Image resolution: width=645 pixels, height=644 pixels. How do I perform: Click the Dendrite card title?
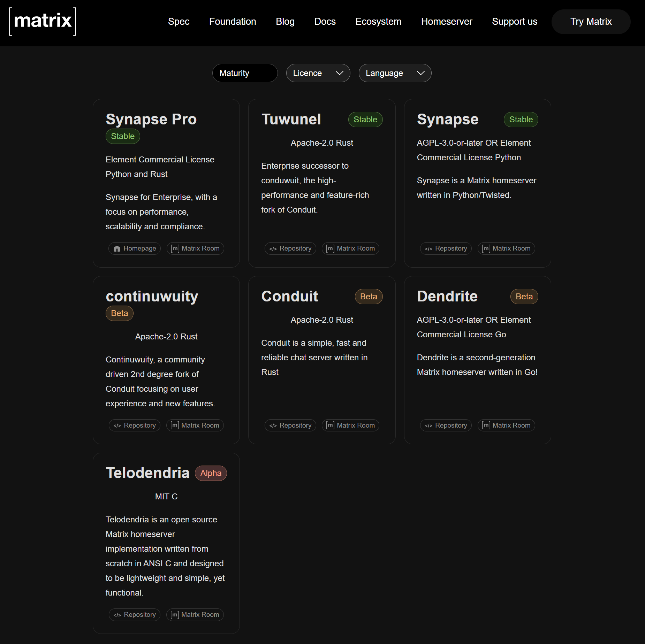click(x=447, y=297)
